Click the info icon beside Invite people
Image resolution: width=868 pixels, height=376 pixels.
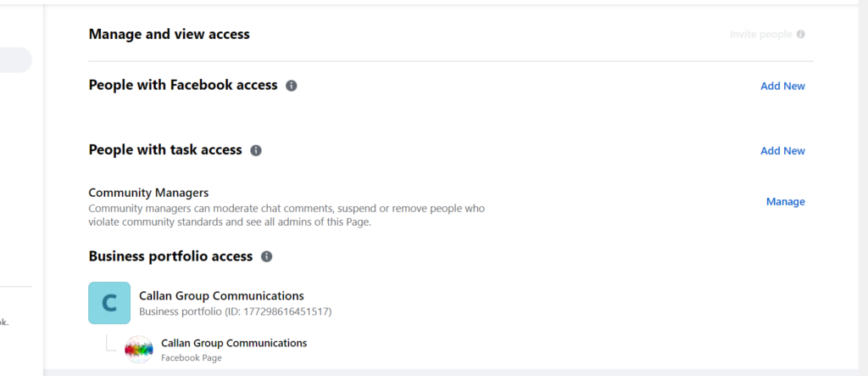pos(801,35)
